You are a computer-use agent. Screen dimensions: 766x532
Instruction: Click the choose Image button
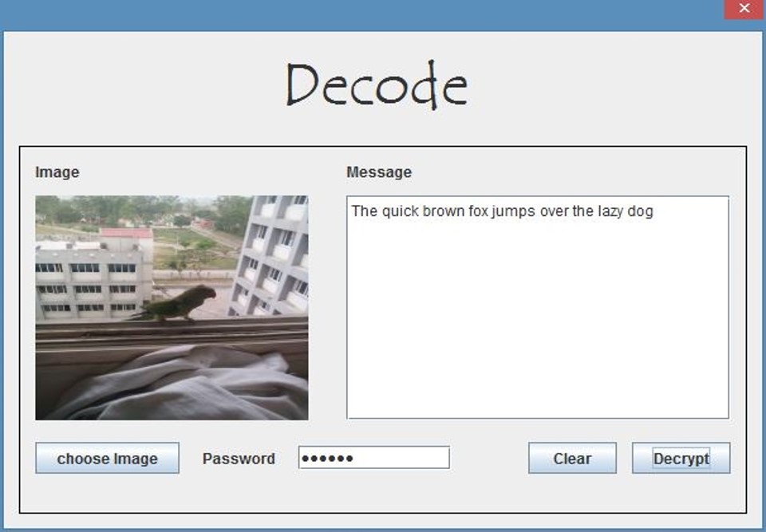pyautogui.click(x=107, y=458)
